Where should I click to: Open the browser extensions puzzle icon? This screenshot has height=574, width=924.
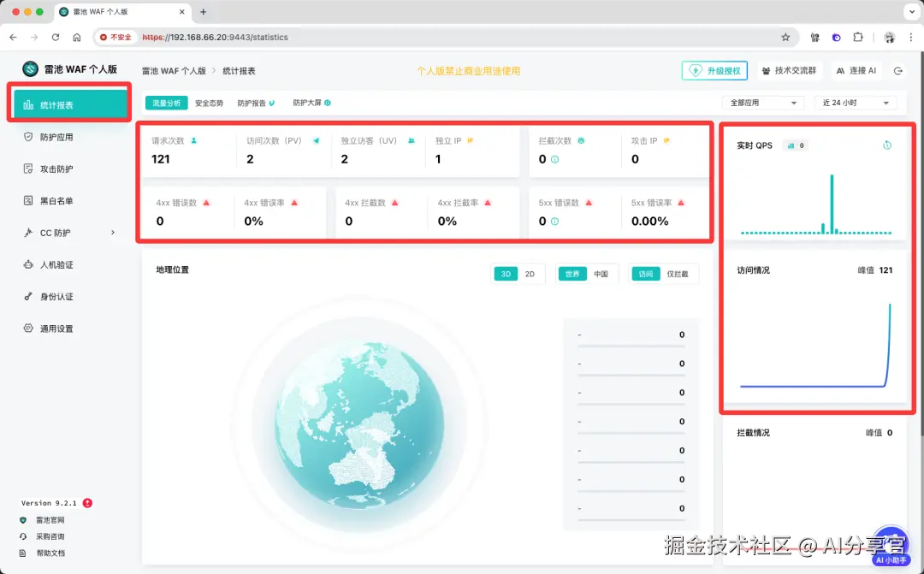pos(858,37)
